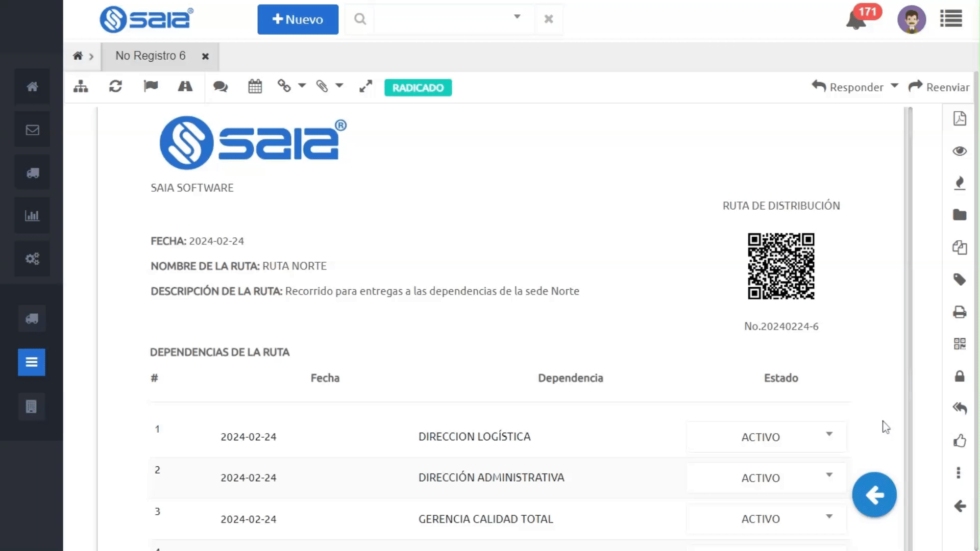Click the tag label icon
Screen dimensions: 980x551
point(960,280)
